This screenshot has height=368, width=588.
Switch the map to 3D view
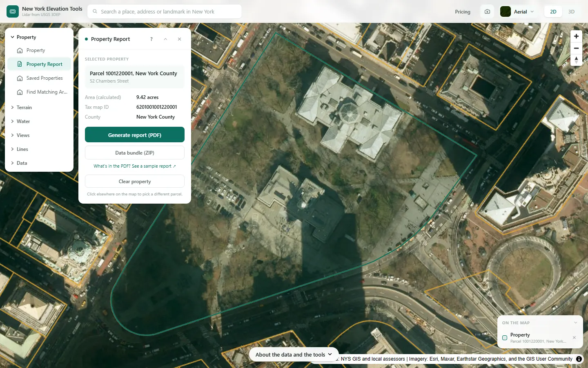pyautogui.click(x=571, y=11)
